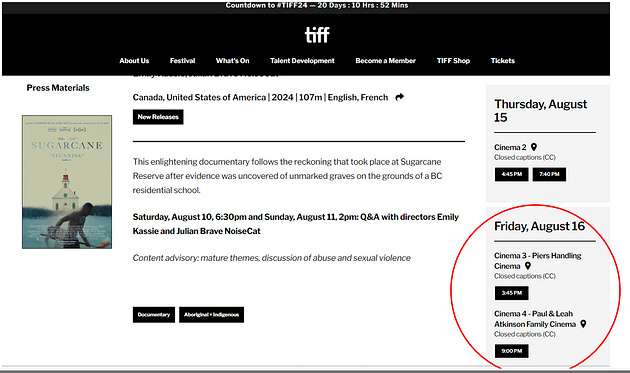Click the Closed captions (CC) label under Cinema 2
This screenshot has width=630, height=373.
pyautogui.click(x=525, y=157)
